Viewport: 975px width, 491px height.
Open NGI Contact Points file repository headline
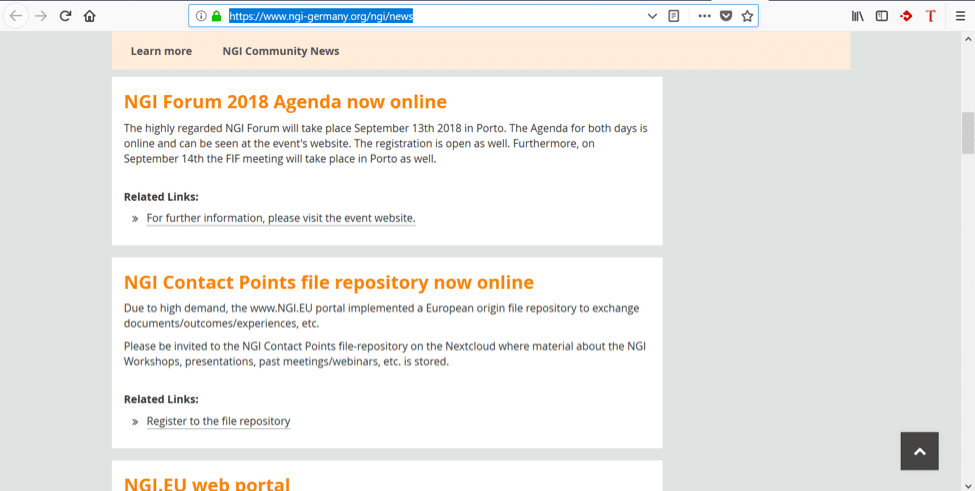click(329, 282)
